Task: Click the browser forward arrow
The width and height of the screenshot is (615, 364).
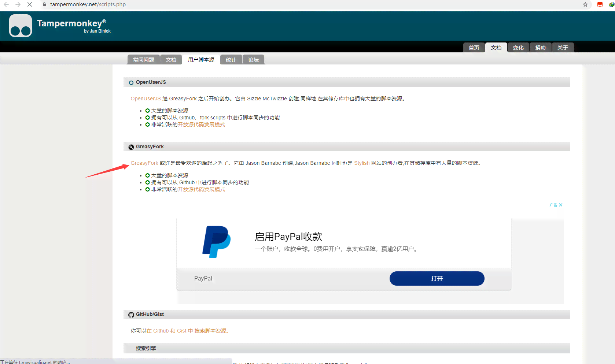Action: coord(18,4)
